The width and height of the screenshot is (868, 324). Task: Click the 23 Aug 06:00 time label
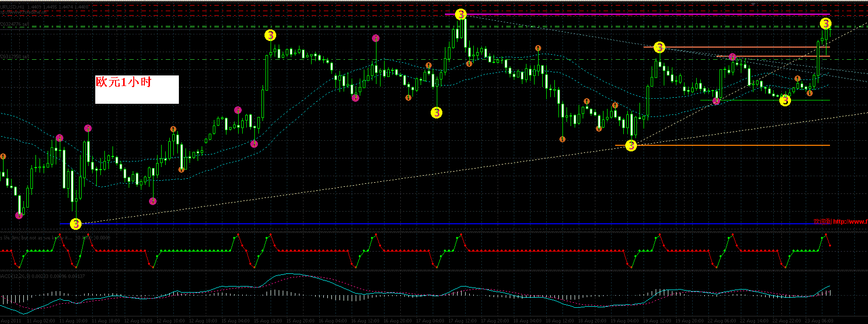tap(819, 321)
